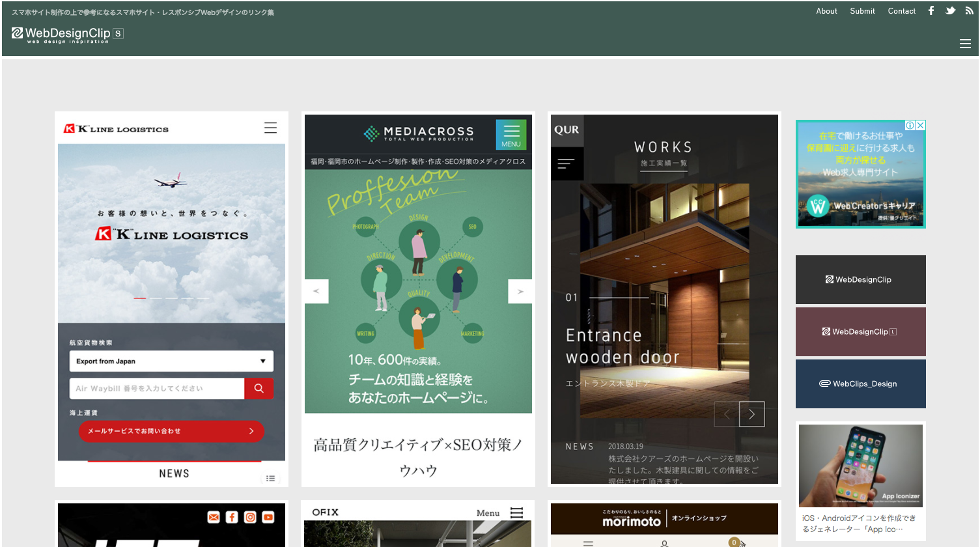Show next Mediacross slide with right arrow

(x=520, y=291)
